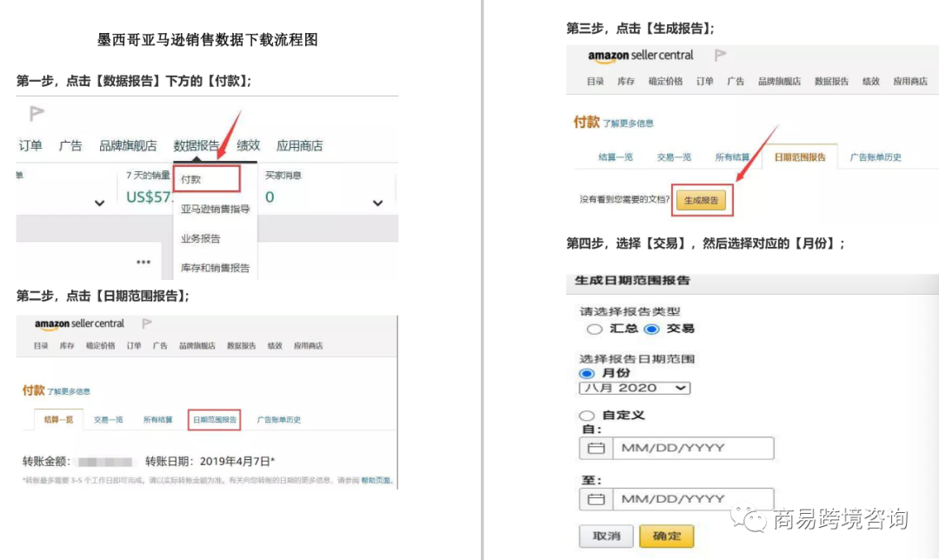Image resolution: width=939 pixels, height=560 pixels.
Task: Open 确定价格 in step two navigation
Action: pyautogui.click(x=101, y=345)
